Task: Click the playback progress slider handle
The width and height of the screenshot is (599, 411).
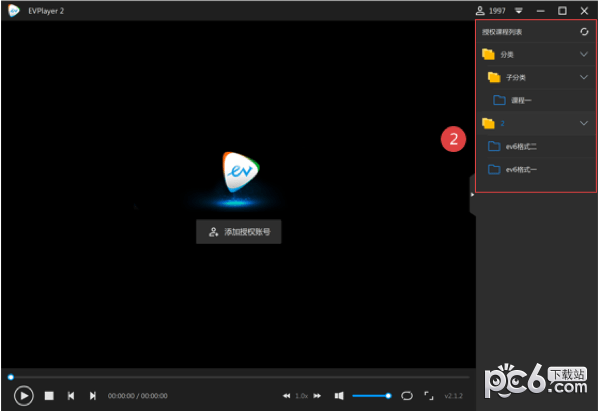Action: pos(11,377)
